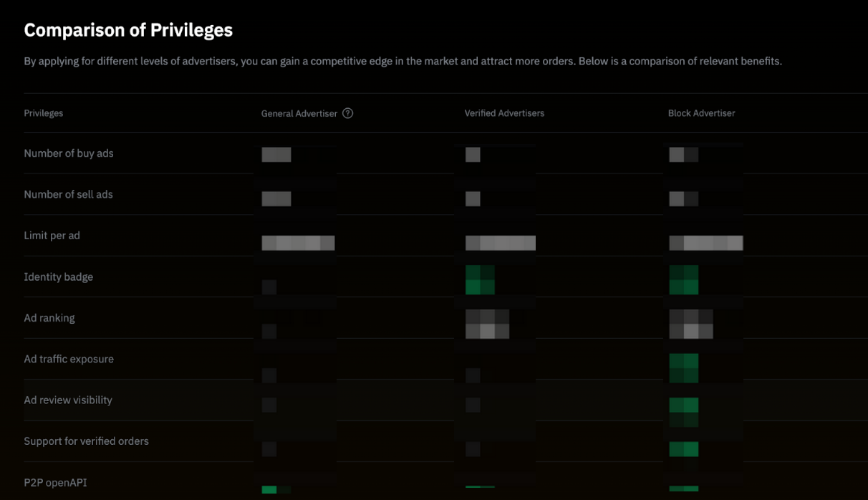The height and width of the screenshot is (500, 868).
Task: Select the Block Advertiser column header
Action: (x=701, y=113)
